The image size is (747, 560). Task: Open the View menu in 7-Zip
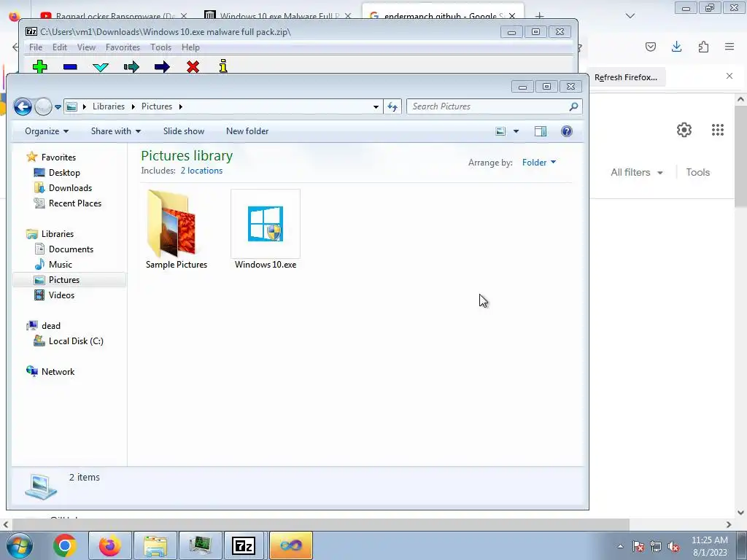(x=86, y=47)
